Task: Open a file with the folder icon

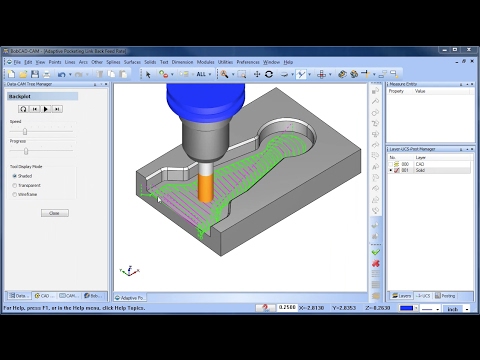Action: point(23,74)
